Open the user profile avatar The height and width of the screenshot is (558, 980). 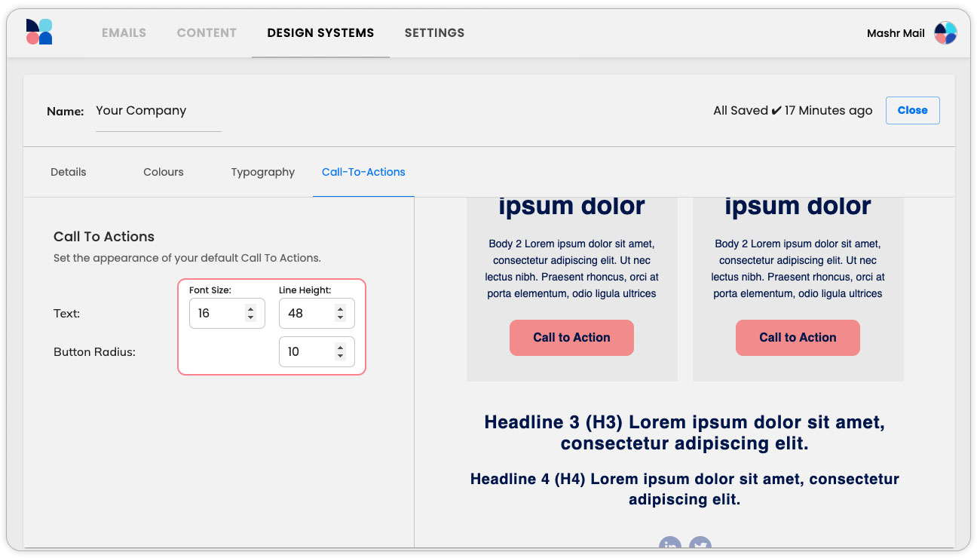click(x=945, y=33)
